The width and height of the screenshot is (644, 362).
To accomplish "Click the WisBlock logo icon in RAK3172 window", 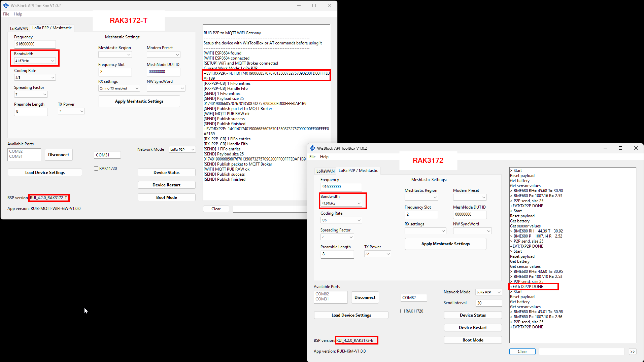I will 312,148.
